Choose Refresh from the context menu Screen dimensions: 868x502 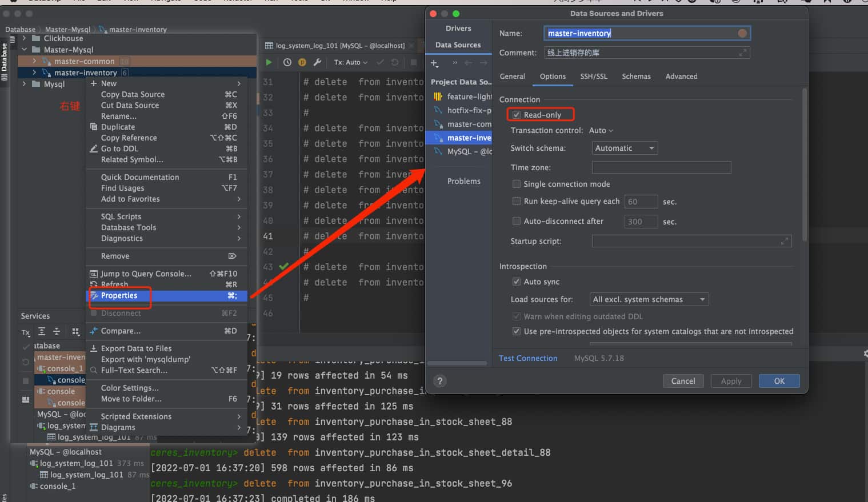[166, 284]
